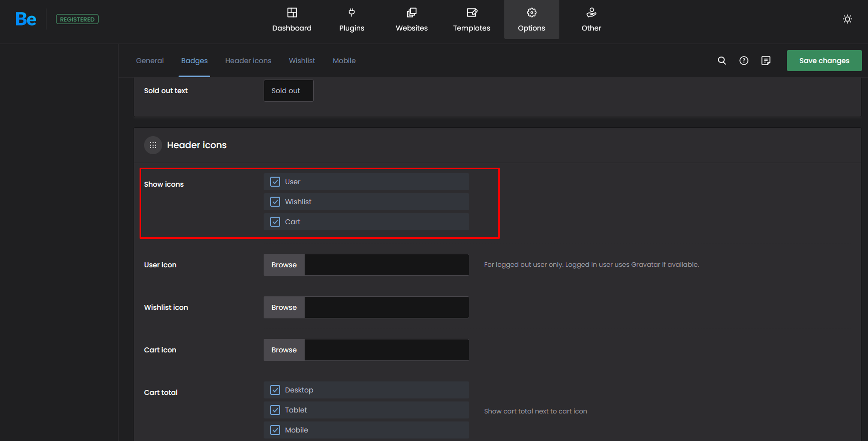Viewport: 868px width, 441px height.
Task: Switch to the Mobile tab
Action: (344, 61)
